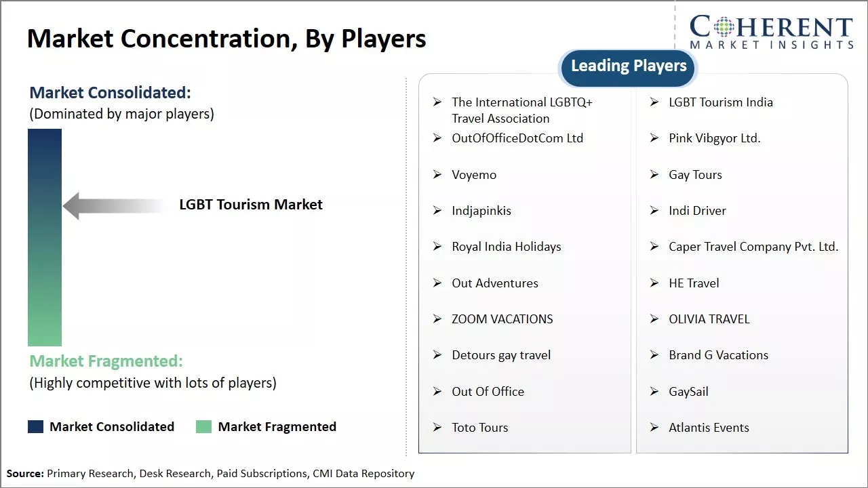
Task: Click the green Market Fragmented legend square
Action: click(x=204, y=426)
